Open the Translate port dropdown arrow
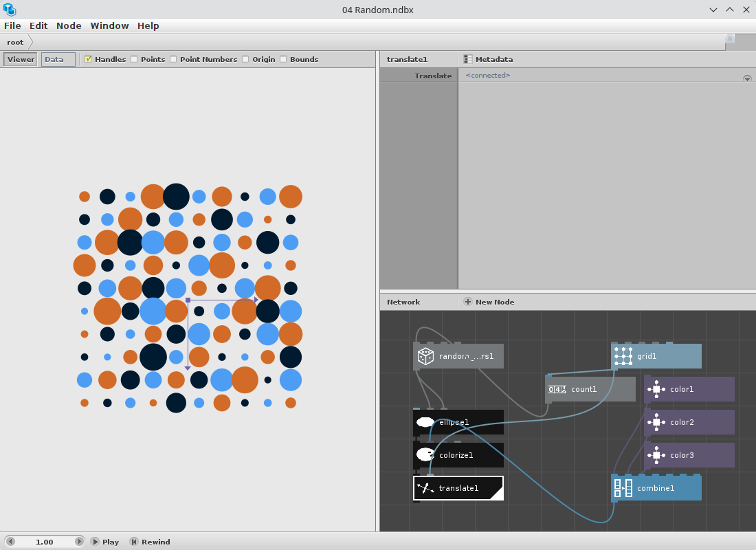 [747, 78]
